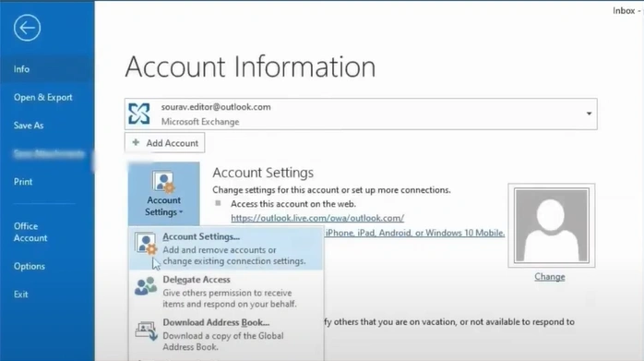The image size is (644, 361).
Task: Click the iPhone, iPad, Android mobile link
Action: 415,233
